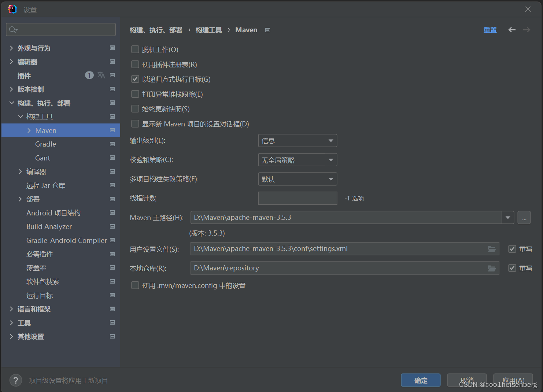Image resolution: width=543 pixels, height=392 pixels.
Task: Toggle 显示新 Maven 项目的设置对话框 checkbox
Action: pyautogui.click(x=135, y=124)
